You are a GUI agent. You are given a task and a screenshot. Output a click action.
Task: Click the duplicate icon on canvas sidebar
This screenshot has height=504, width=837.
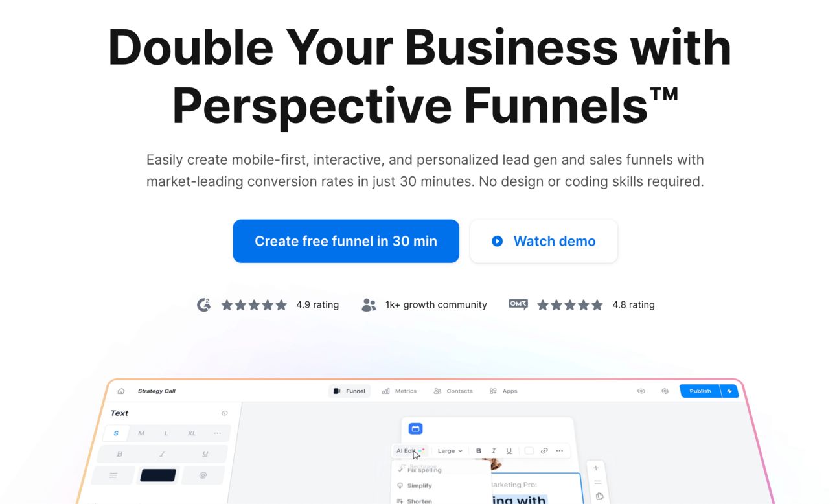click(x=599, y=496)
